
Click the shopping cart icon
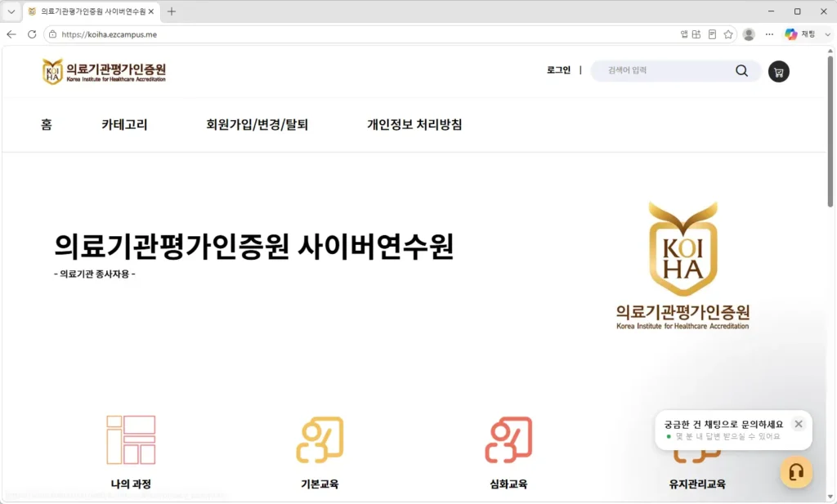pos(778,71)
